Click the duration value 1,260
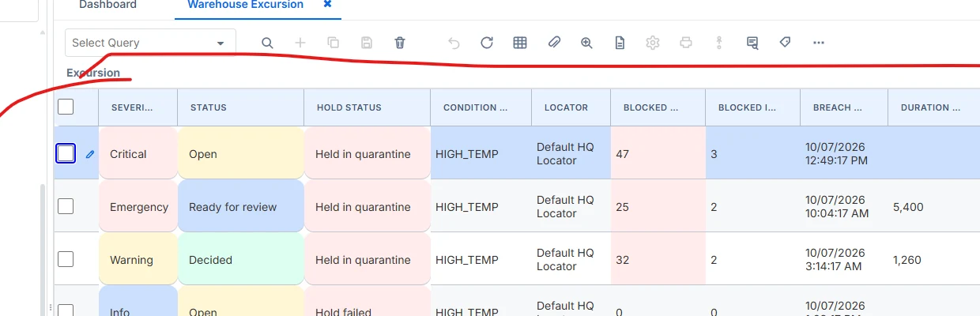 tap(906, 260)
